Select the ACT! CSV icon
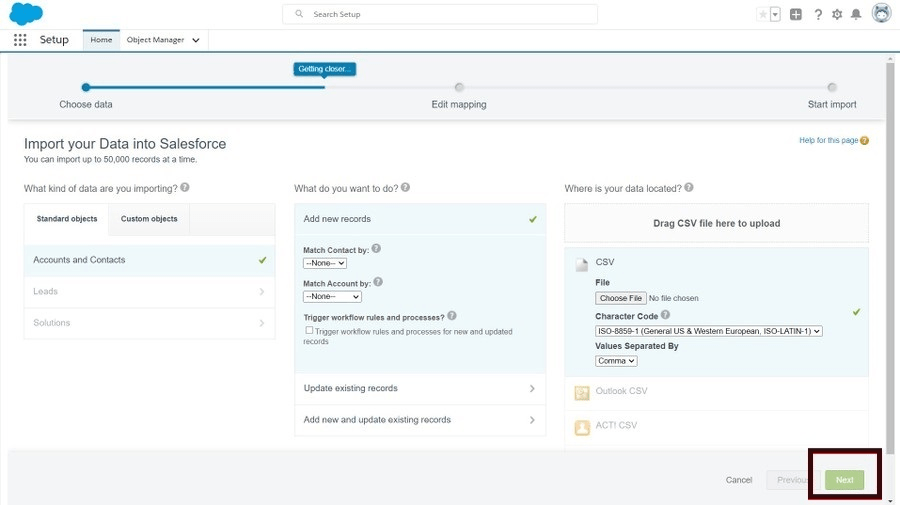The width and height of the screenshot is (900, 505). coord(582,428)
